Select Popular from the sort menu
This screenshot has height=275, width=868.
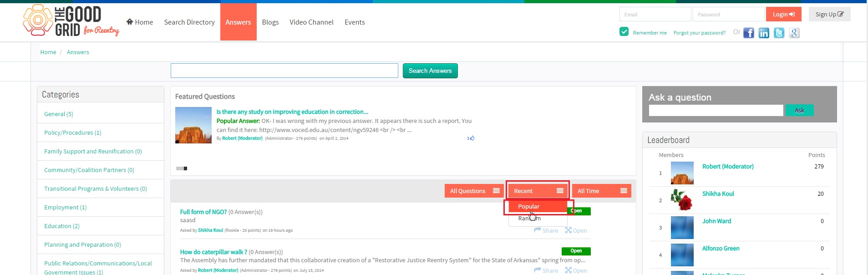[538, 207]
